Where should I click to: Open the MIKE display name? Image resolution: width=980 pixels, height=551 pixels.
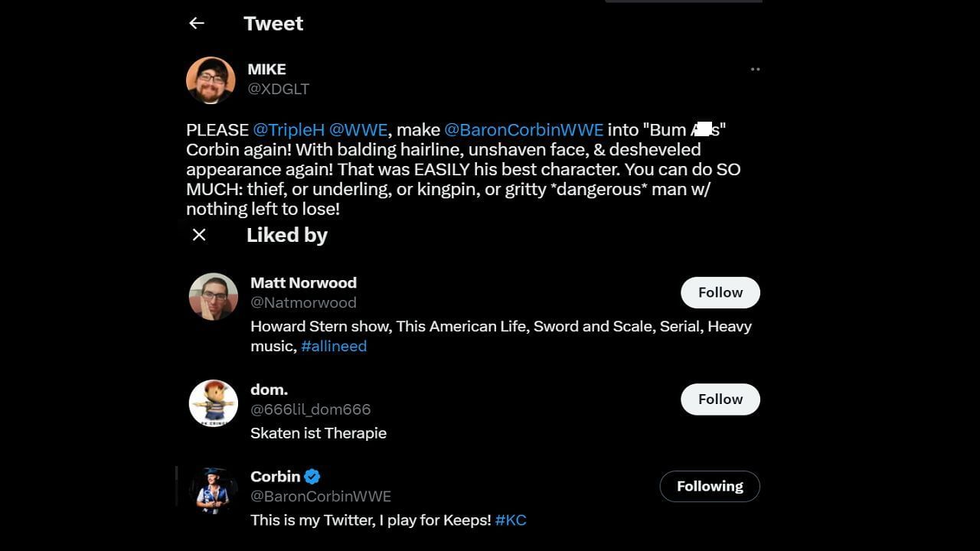(266, 70)
